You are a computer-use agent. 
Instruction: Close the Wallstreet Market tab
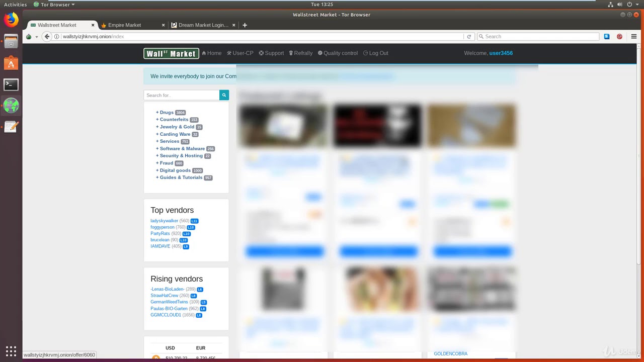93,25
